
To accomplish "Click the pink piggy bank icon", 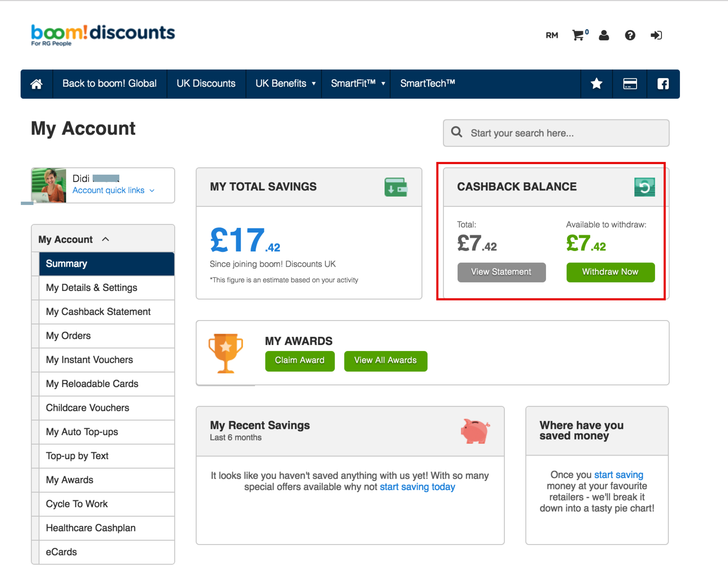I will (475, 431).
